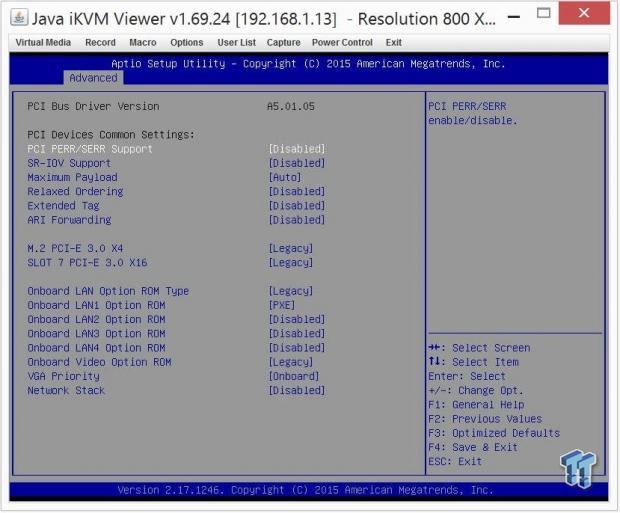Select Onboard Video Option ROM

pos(99,363)
